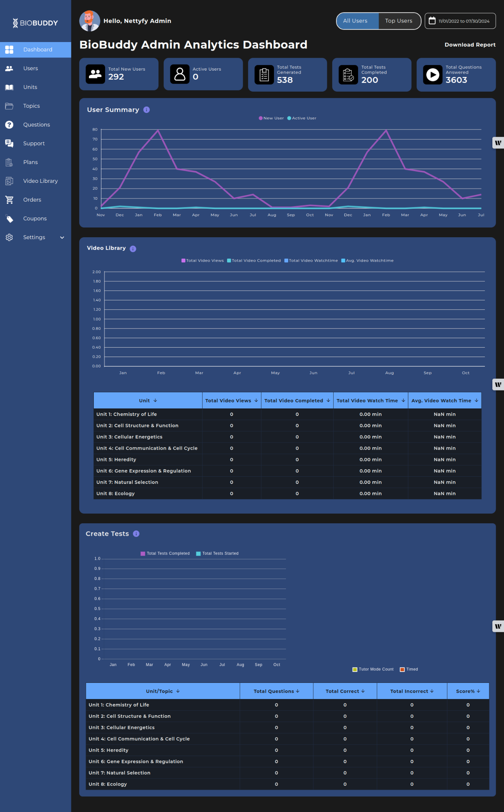Viewport: 504px width, 812px height.
Task: Click the Create Tests info icon
Action: 136,534
